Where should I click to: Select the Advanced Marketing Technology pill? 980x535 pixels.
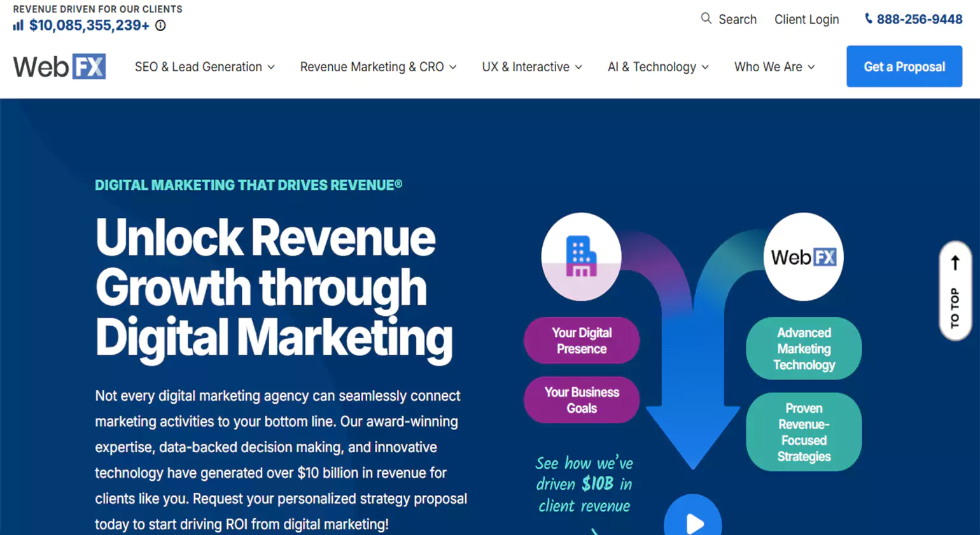point(803,348)
